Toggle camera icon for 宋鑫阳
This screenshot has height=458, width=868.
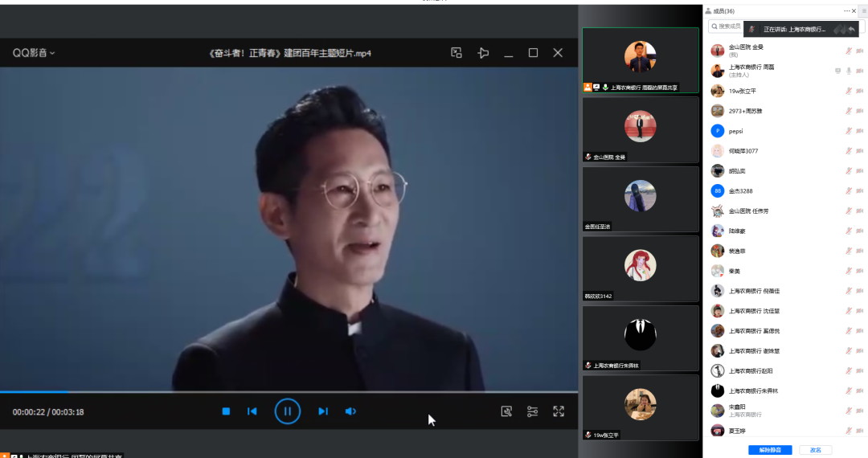click(x=860, y=411)
